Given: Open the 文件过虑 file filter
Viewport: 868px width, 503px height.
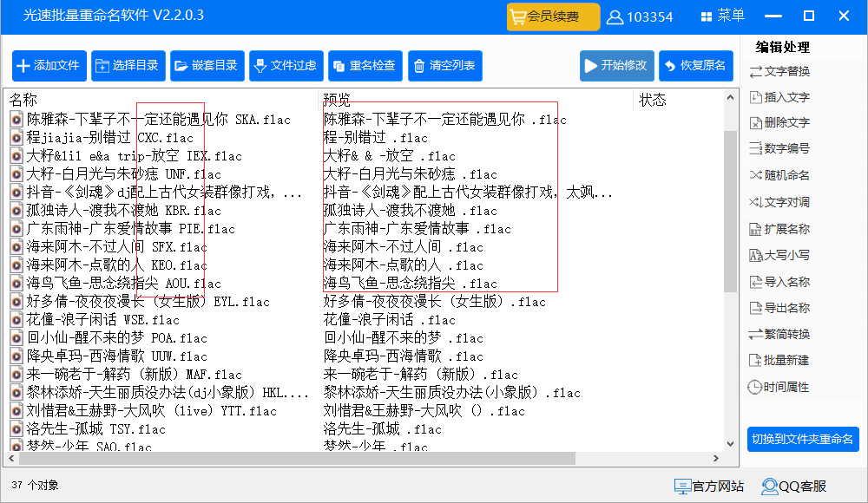Looking at the screenshot, I should 286,66.
